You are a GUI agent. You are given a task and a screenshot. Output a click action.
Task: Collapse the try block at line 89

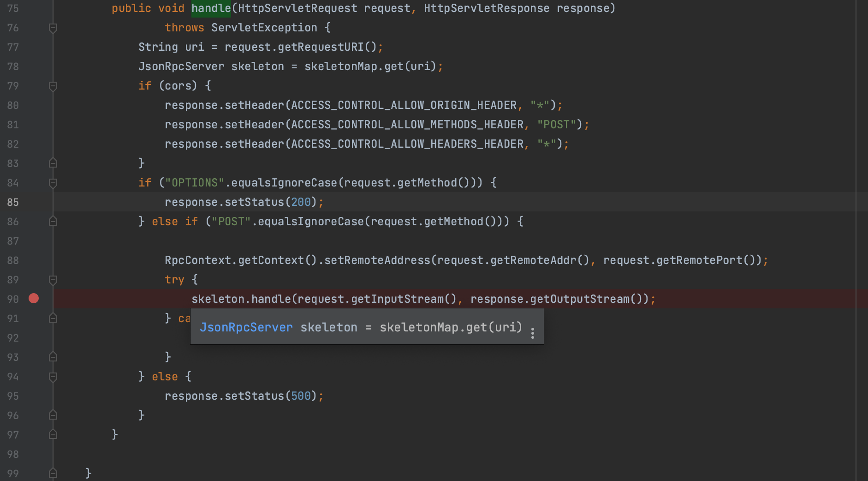point(53,280)
